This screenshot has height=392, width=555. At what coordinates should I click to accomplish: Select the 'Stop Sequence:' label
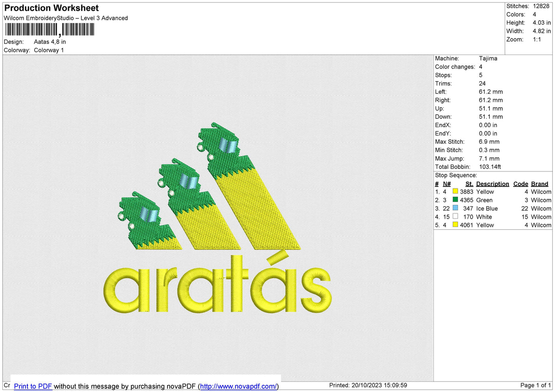(456, 175)
